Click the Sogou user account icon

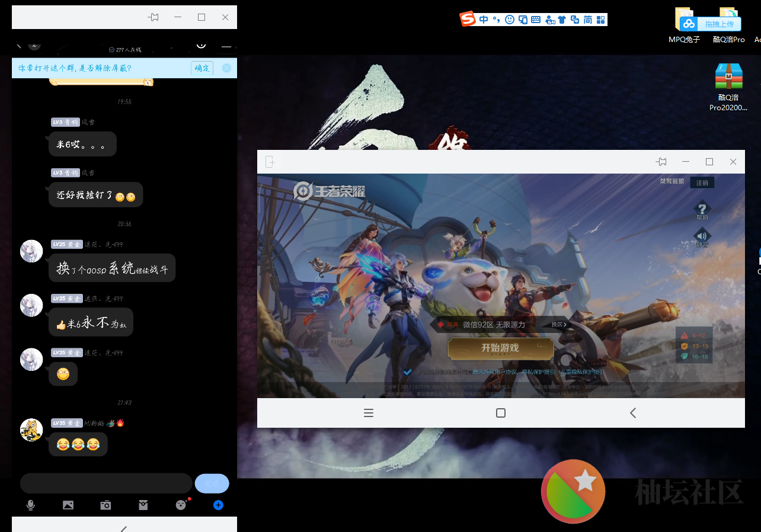click(x=549, y=20)
